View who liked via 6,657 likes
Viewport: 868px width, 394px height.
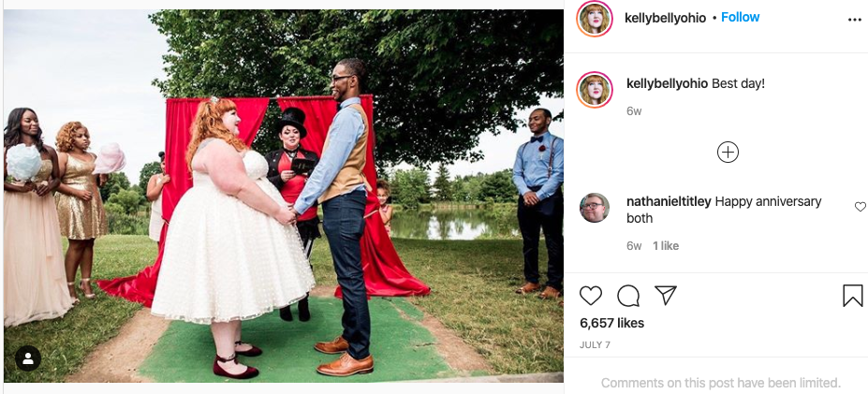[x=611, y=323]
